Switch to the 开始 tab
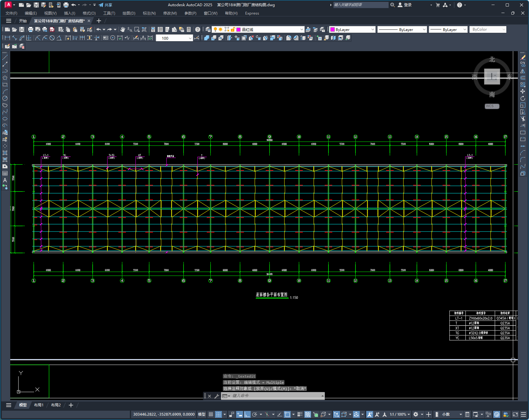 click(x=23, y=21)
